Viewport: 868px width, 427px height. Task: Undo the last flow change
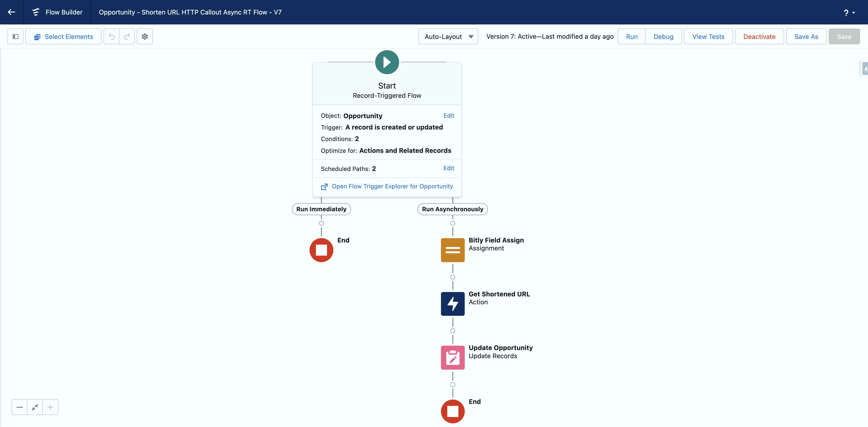[x=111, y=36]
